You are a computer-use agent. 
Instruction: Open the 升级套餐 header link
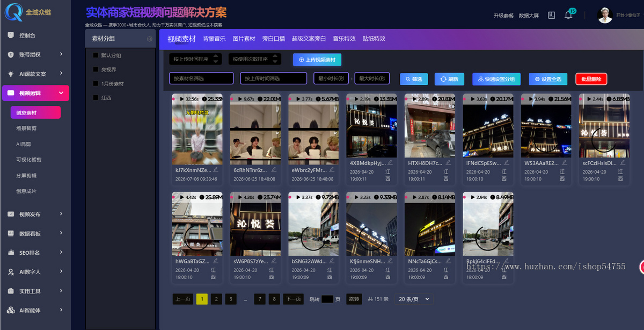pyautogui.click(x=503, y=16)
